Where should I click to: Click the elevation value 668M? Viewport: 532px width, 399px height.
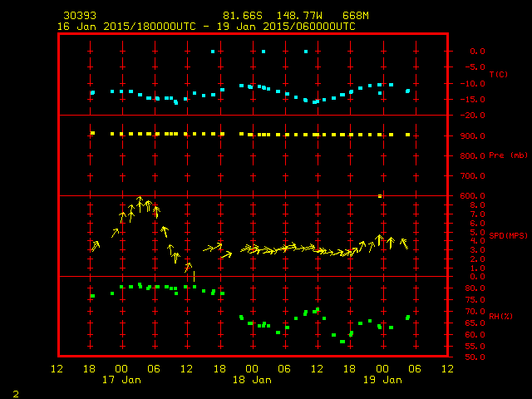[355, 16]
